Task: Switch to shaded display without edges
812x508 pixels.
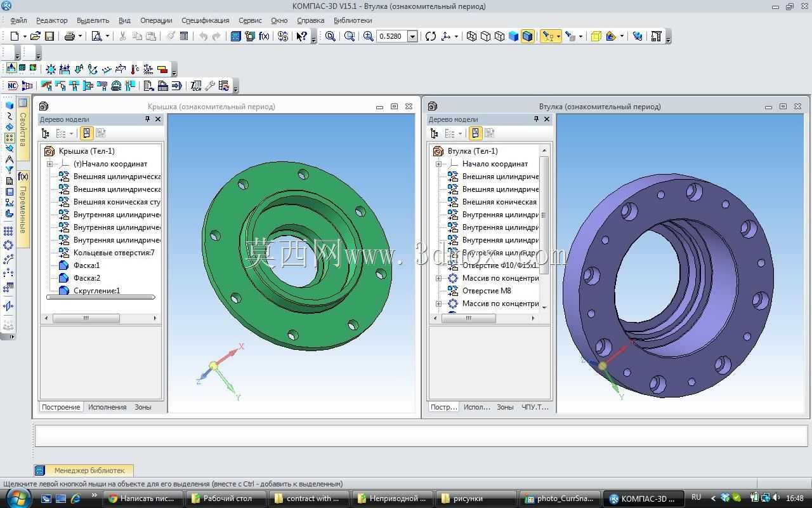Action: coord(513,36)
